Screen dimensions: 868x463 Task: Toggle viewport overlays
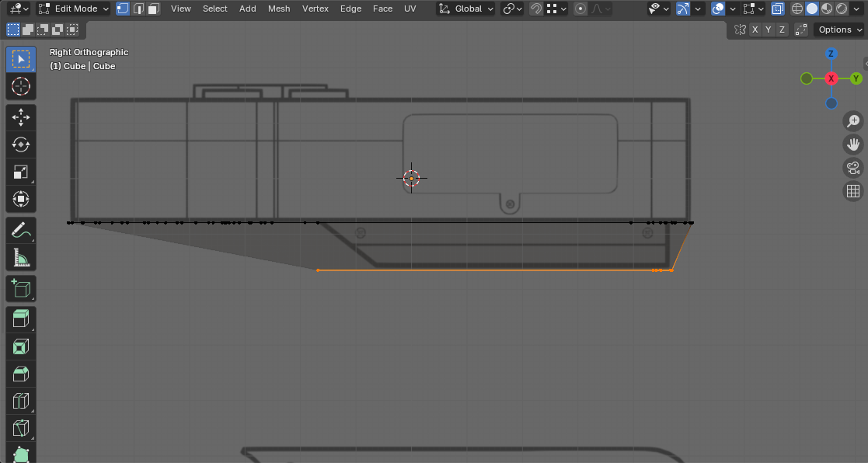(718, 9)
